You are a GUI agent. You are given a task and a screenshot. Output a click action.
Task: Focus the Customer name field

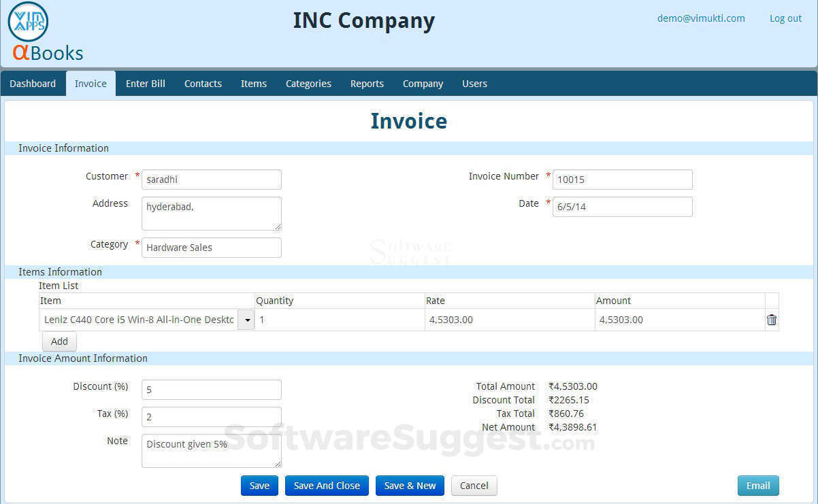(212, 180)
